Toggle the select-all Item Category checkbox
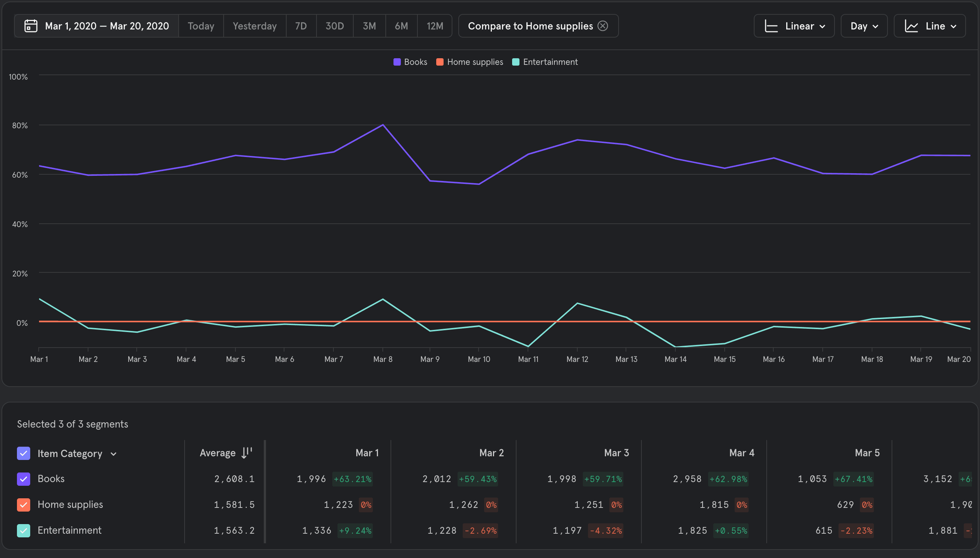The height and width of the screenshot is (558, 980). pos(24,453)
